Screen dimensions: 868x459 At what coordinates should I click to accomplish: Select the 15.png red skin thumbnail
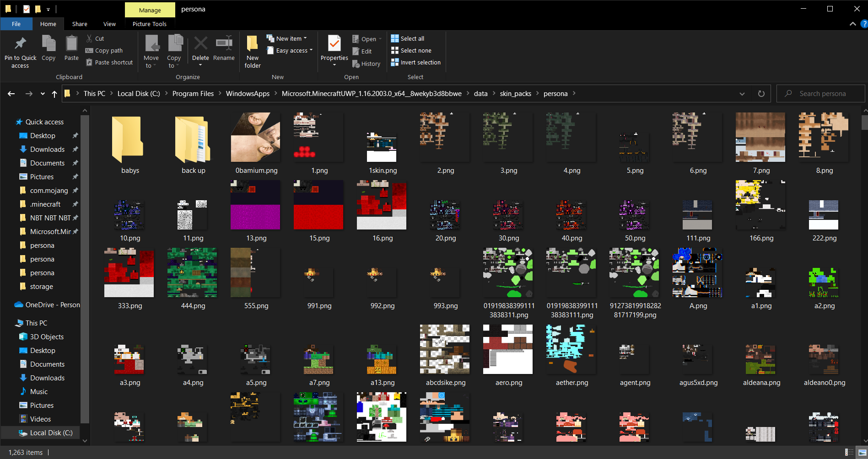tap(318, 205)
